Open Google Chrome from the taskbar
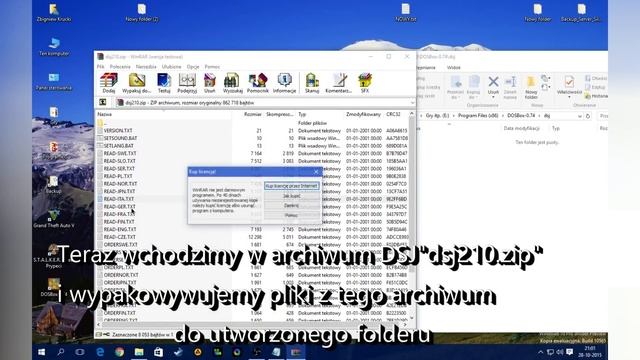 coord(119,352)
